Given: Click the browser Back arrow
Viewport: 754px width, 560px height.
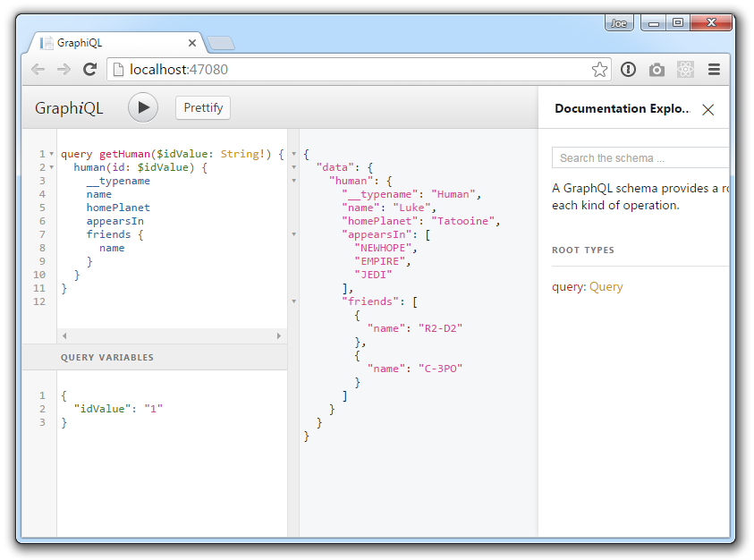Looking at the screenshot, I should point(38,70).
